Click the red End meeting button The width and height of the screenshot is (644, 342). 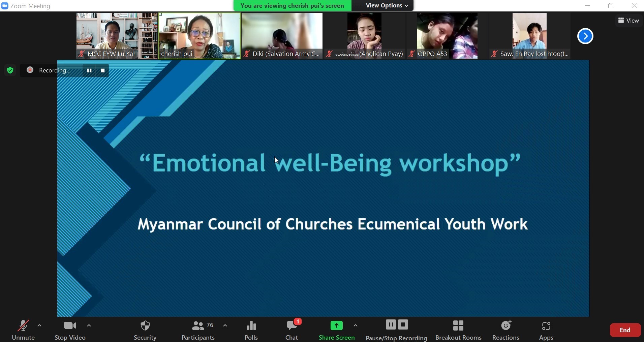(625, 330)
